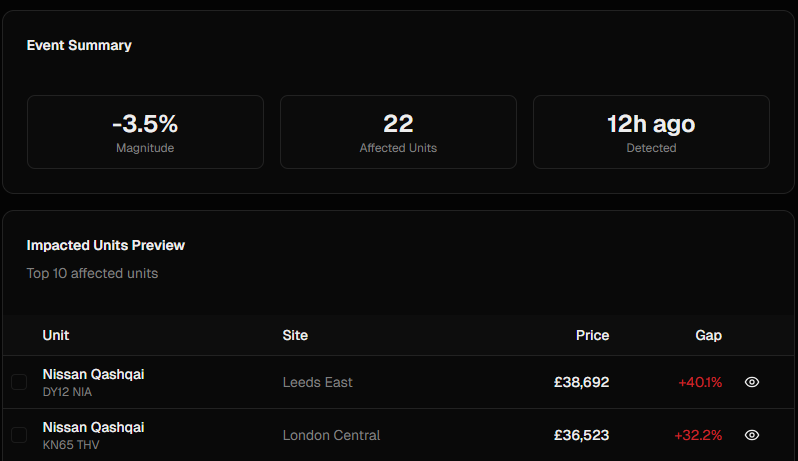The height and width of the screenshot is (461, 798).
Task: Tick the checkbox for DY12 NIA
Action: pyautogui.click(x=19, y=382)
